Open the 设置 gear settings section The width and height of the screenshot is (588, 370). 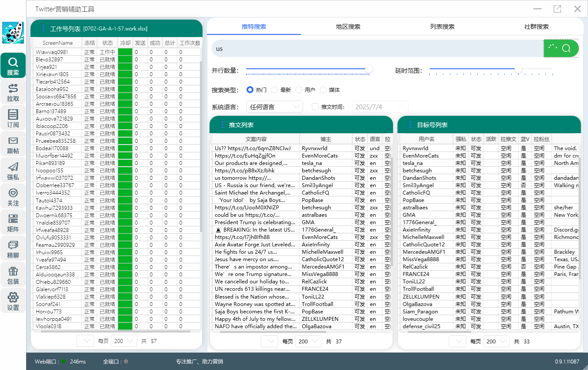pyautogui.click(x=13, y=301)
